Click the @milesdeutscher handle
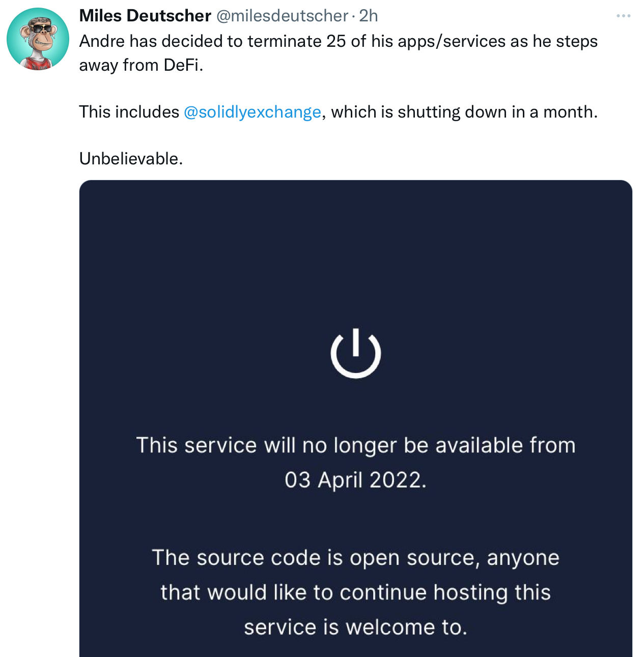This screenshot has width=644, height=657. pos(282,16)
